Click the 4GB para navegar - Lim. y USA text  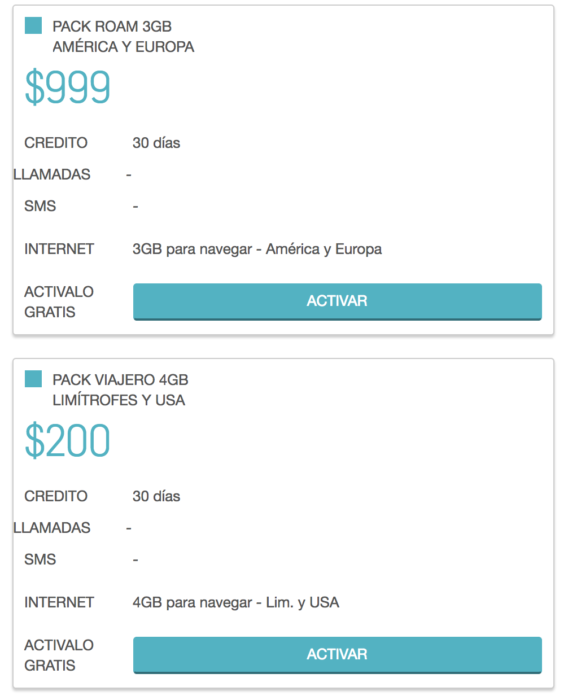click(236, 603)
